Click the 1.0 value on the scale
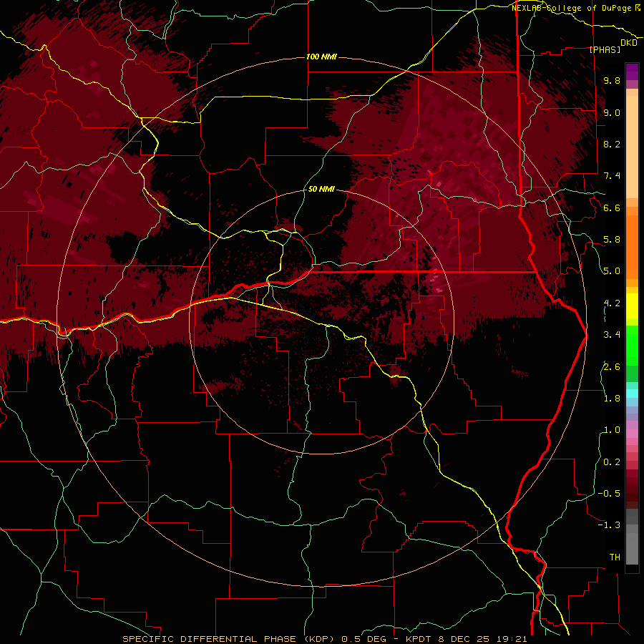The height and width of the screenshot is (644, 644). pos(612,430)
